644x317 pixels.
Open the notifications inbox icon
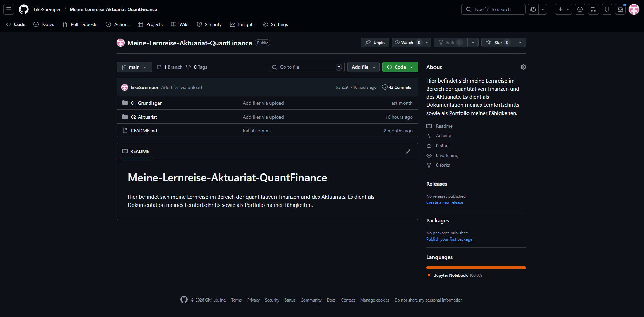tap(620, 9)
